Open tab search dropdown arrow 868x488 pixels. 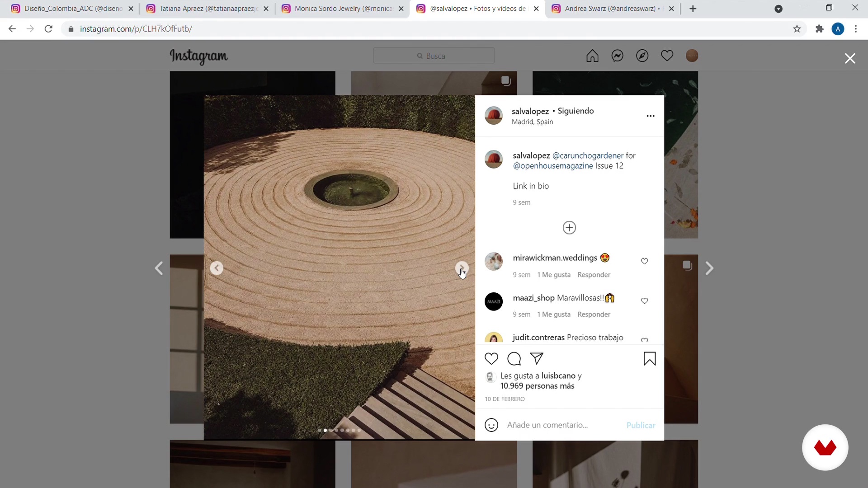click(778, 9)
